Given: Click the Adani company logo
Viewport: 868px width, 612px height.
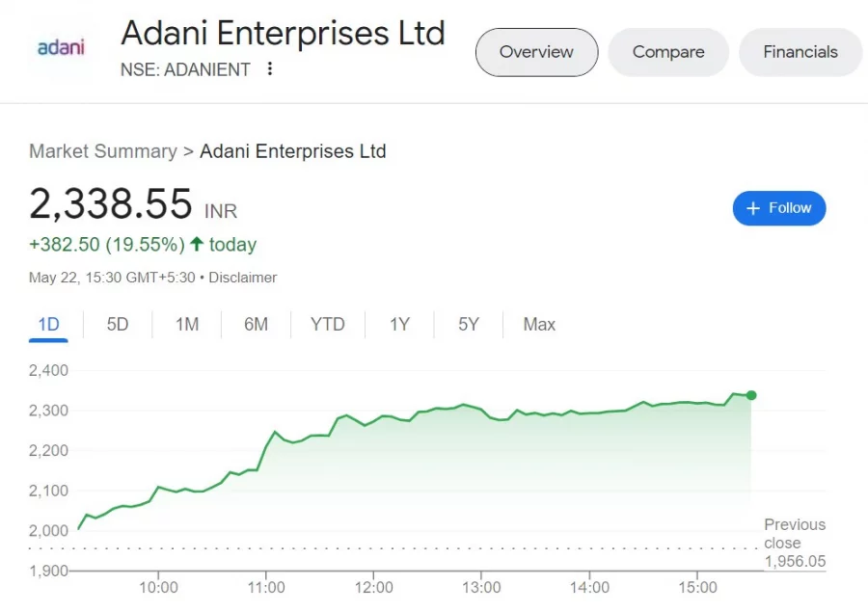Looking at the screenshot, I should (x=61, y=47).
